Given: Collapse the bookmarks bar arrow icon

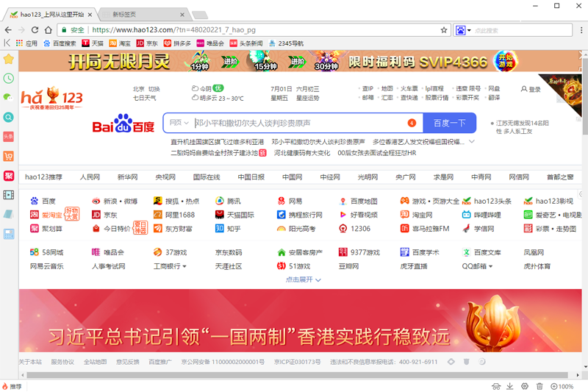Looking at the screenshot, I should click(x=7, y=43).
